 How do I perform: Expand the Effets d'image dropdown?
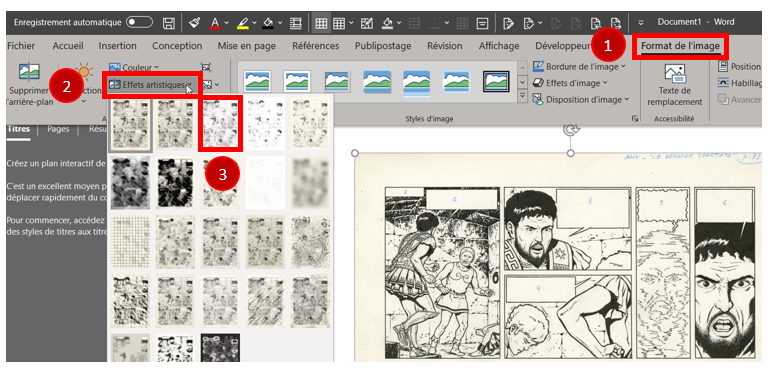click(605, 83)
